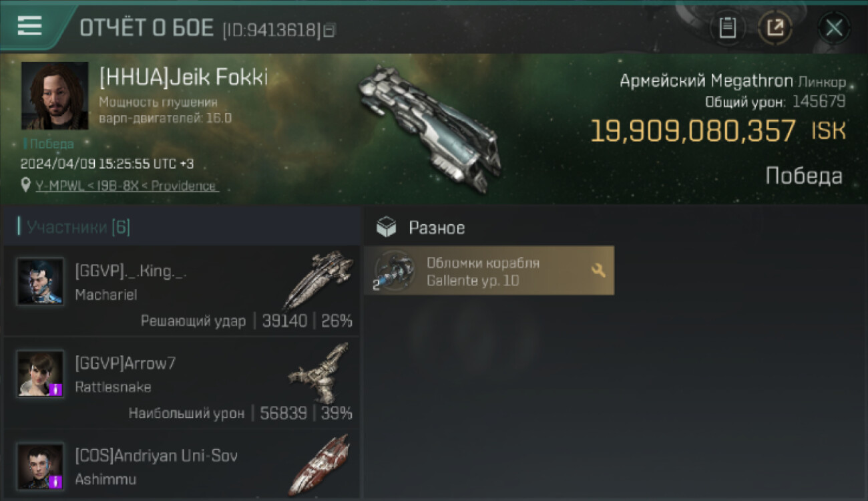Open the hamburger menu icon

(29, 25)
